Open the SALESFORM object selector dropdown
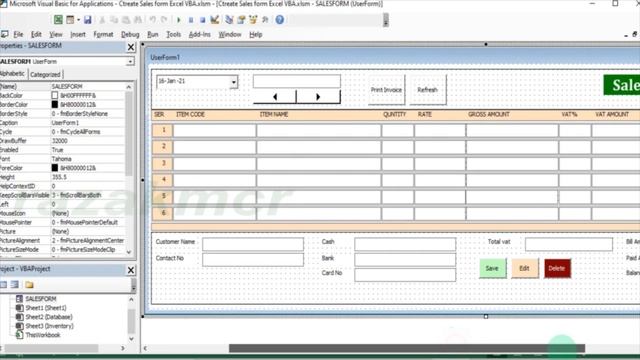 130,62
